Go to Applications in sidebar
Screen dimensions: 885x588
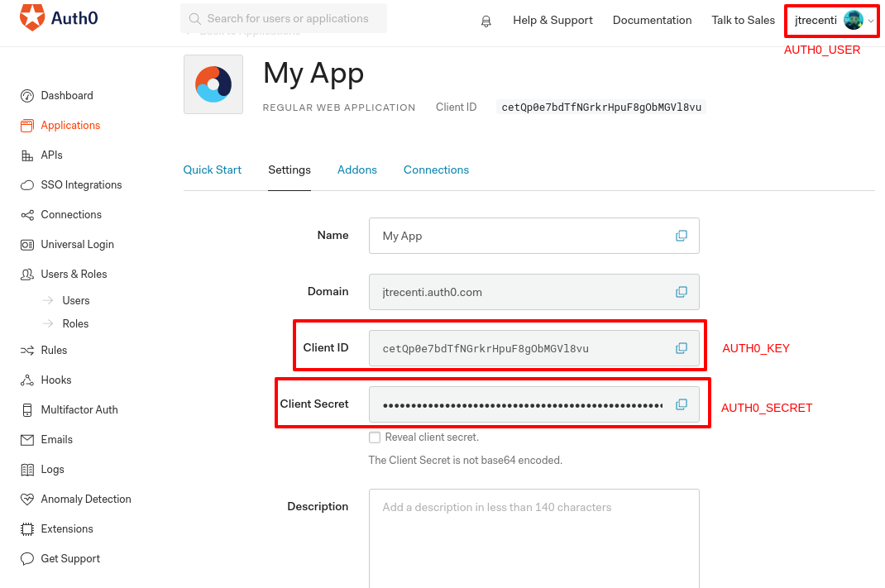coord(70,125)
